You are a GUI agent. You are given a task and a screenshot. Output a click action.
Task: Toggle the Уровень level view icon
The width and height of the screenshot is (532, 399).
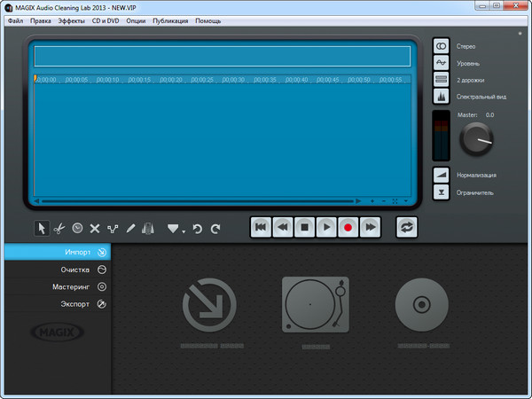(x=441, y=63)
